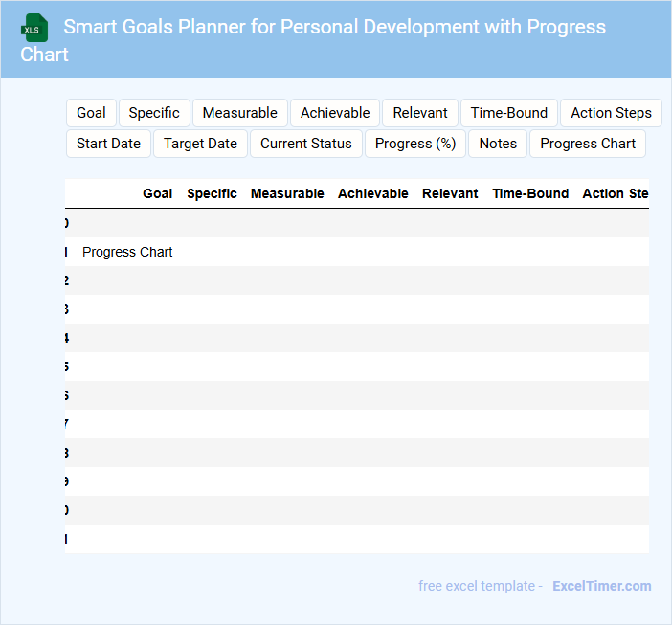Select the Time-Bound tag

(x=509, y=113)
